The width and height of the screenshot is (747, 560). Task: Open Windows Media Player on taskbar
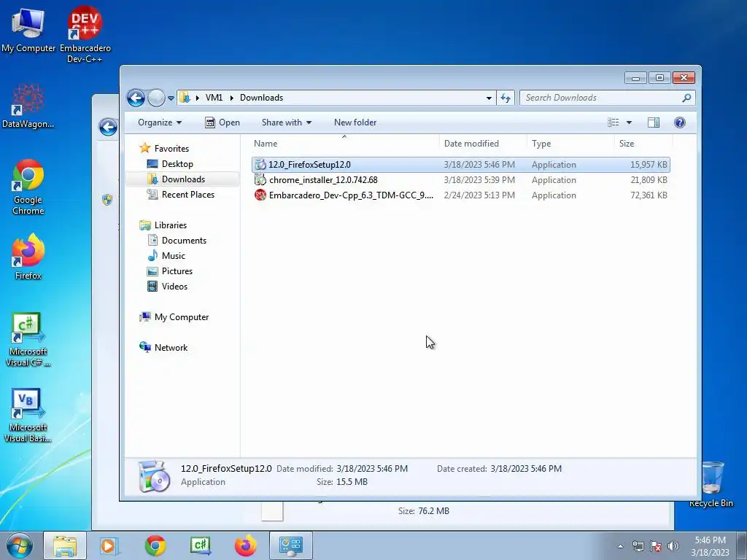109,545
